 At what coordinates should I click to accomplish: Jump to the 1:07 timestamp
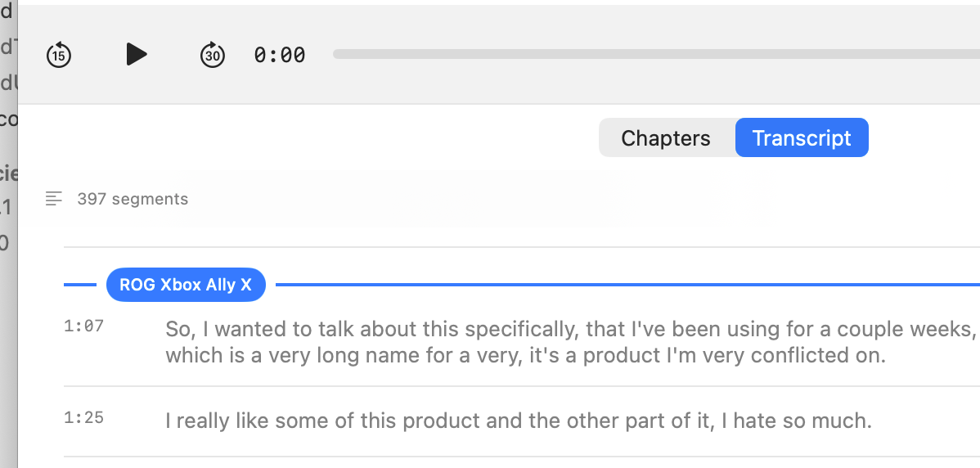click(x=83, y=326)
